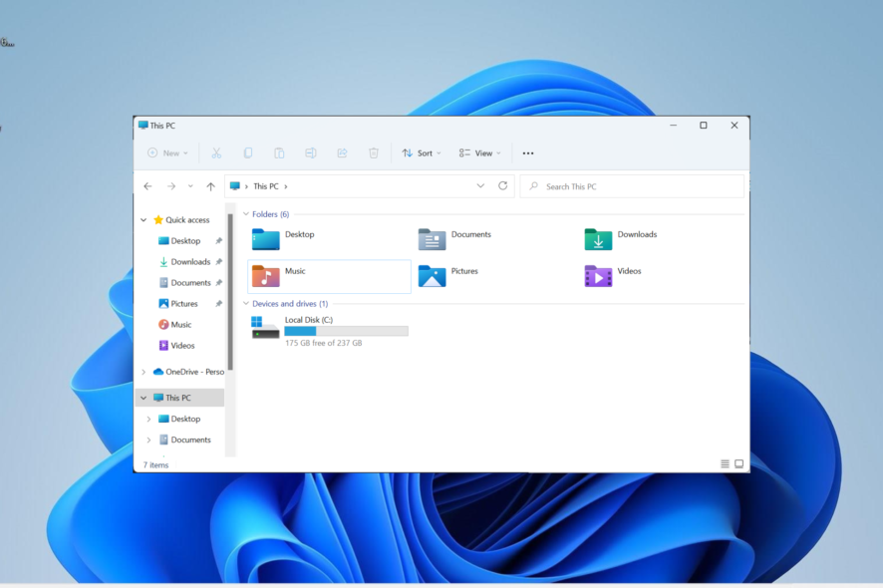Viewport: 883px width, 588px height.
Task: Minimize the This PC window
Action: 673,125
